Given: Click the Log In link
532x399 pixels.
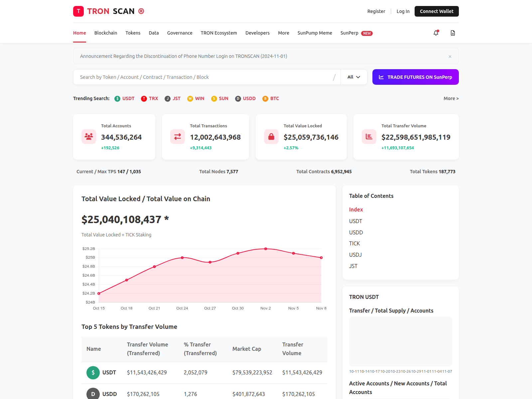Looking at the screenshot, I should [403, 11].
